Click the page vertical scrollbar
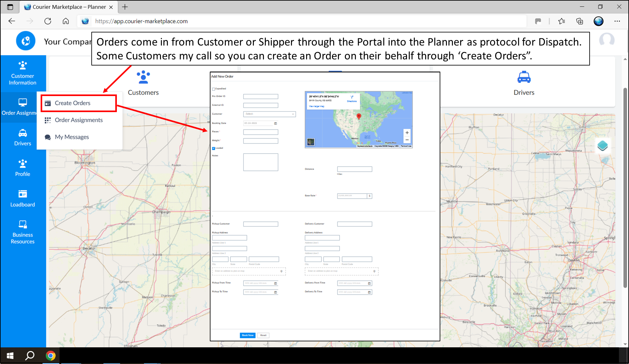The height and width of the screenshot is (364, 629). (625, 188)
